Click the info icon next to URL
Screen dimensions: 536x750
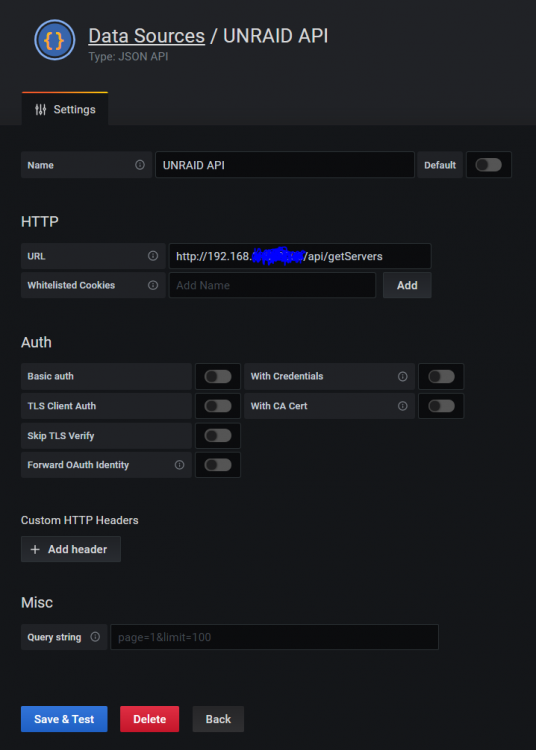(x=153, y=256)
